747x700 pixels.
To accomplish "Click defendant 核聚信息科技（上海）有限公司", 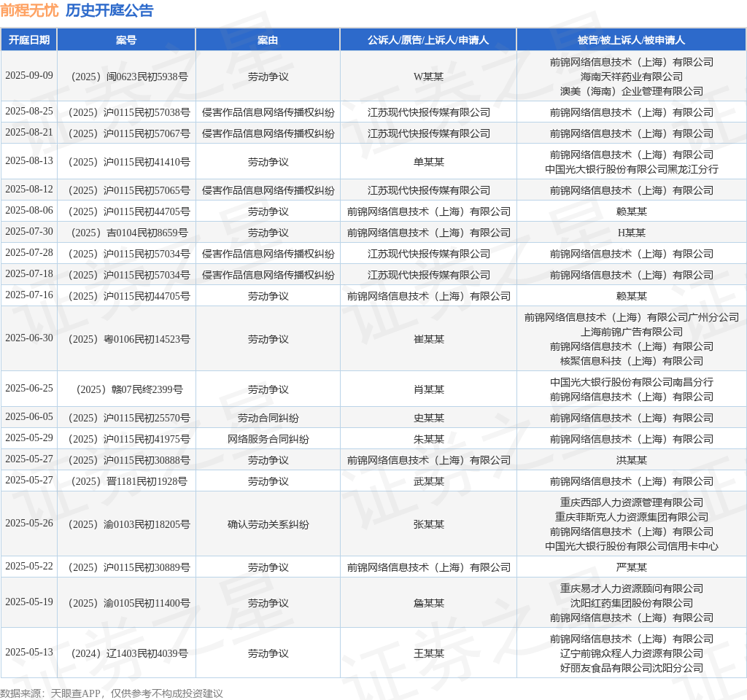I will tap(631, 362).
